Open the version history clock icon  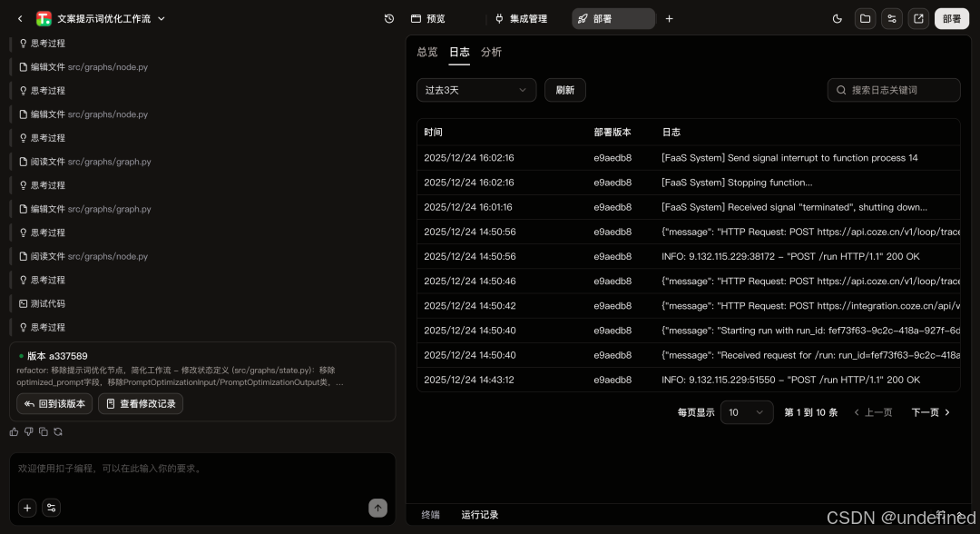[388, 19]
